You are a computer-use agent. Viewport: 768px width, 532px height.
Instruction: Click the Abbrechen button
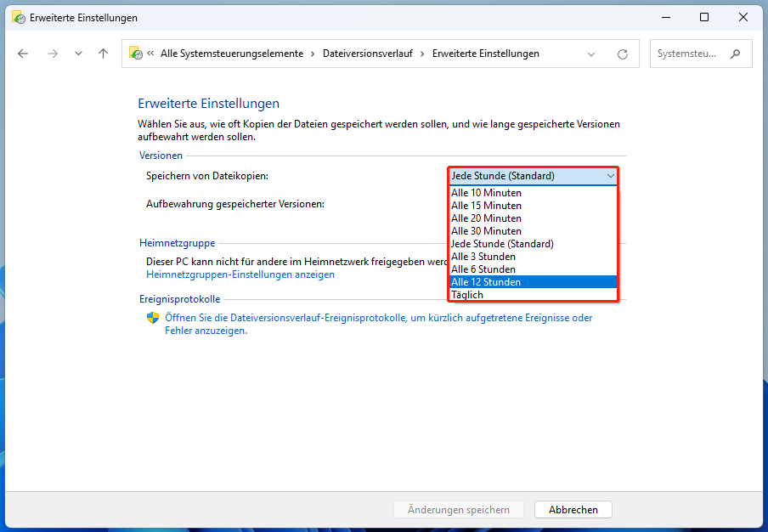pyautogui.click(x=573, y=509)
